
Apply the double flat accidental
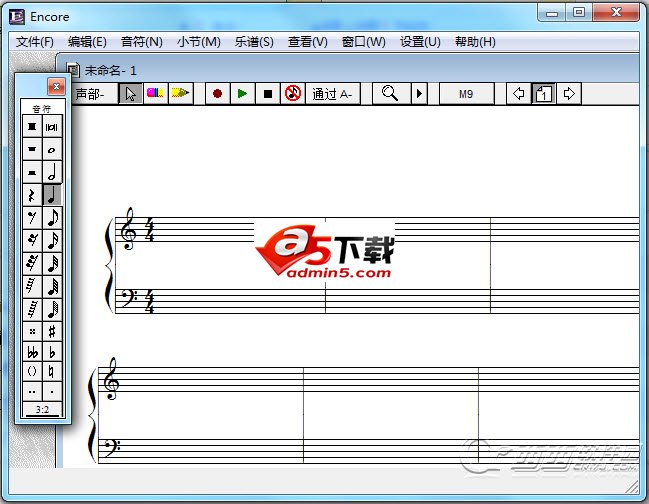tap(32, 352)
